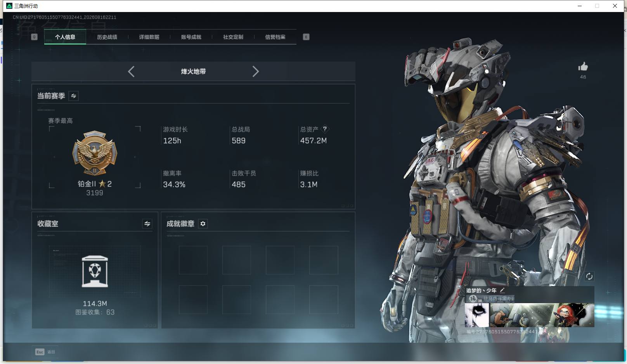Click the E key tab-switch icon
Screen dimensions: 627x364
[306, 37]
